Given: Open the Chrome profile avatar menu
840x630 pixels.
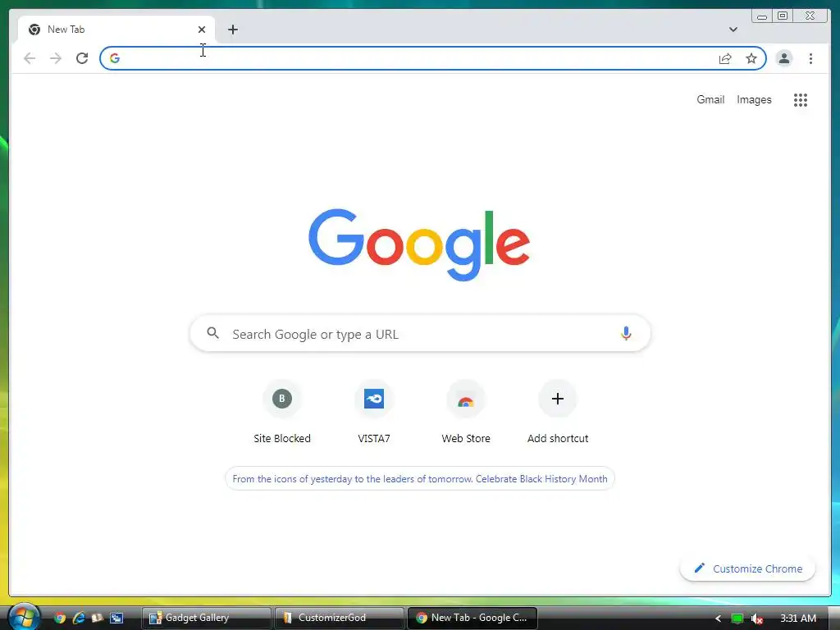Looking at the screenshot, I should 783,58.
